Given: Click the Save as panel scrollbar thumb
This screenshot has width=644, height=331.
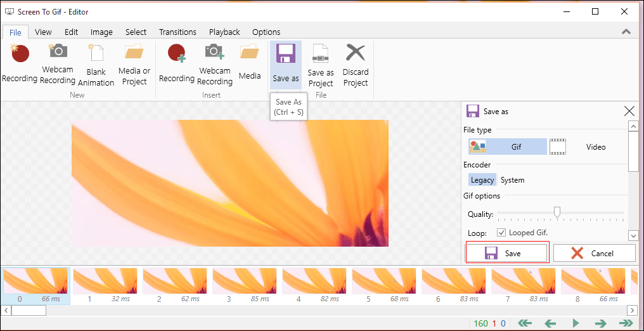Looking at the screenshot, I should (633, 151).
